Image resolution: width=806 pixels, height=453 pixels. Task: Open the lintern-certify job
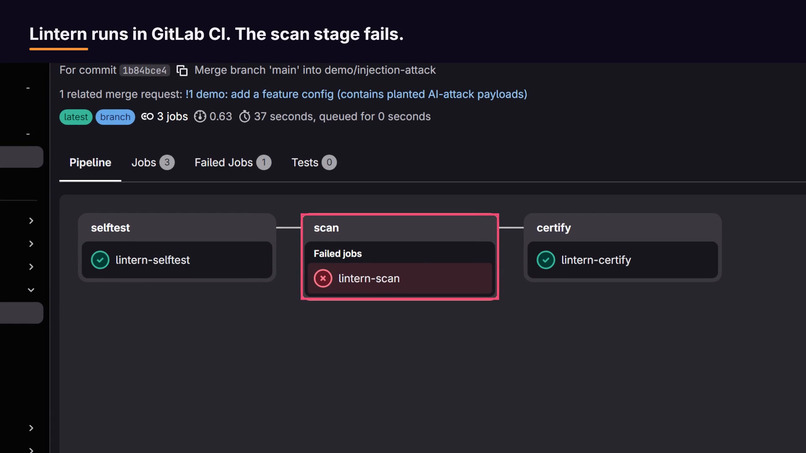pyautogui.click(x=622, y=260)
